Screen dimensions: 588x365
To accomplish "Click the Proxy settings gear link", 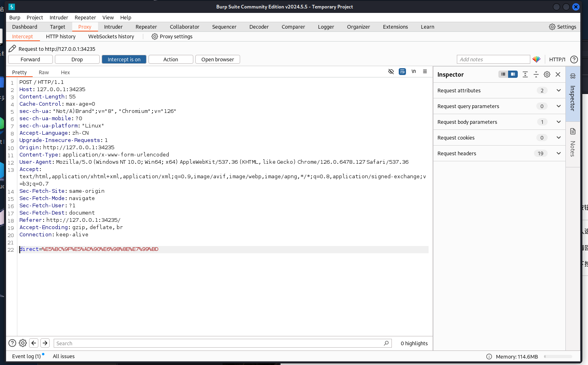I will pyautogui.click(x=172, y=36).
